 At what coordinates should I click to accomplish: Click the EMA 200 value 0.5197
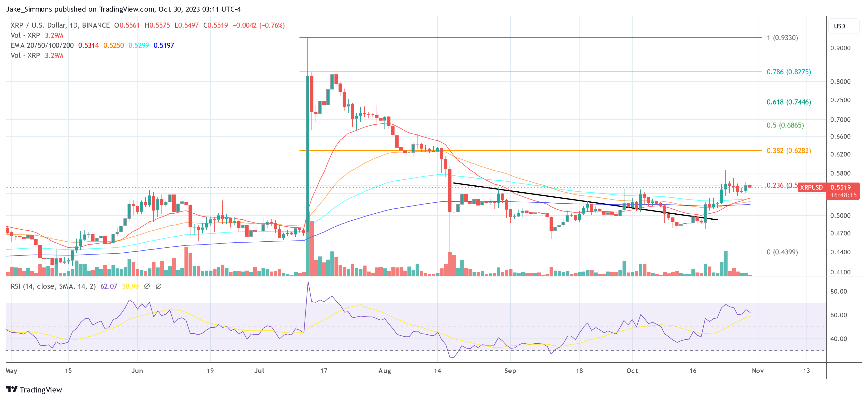[x=164, y=45]
